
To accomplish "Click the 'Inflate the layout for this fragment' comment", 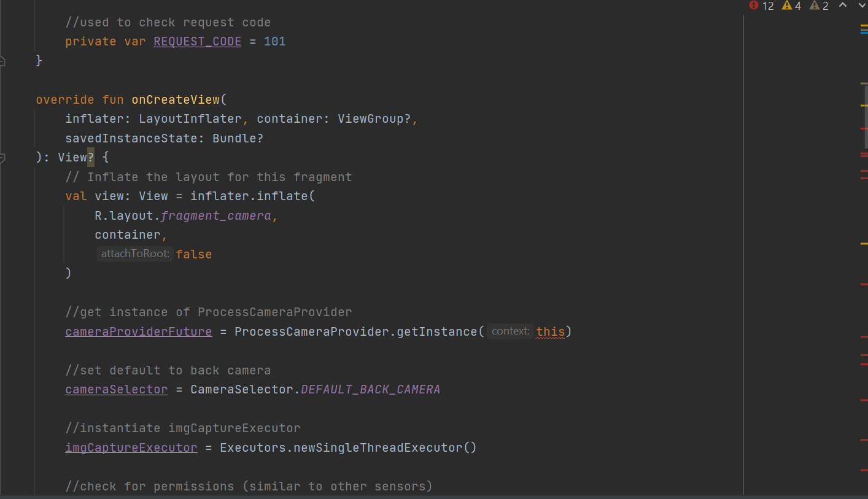I will coord(209,177).
